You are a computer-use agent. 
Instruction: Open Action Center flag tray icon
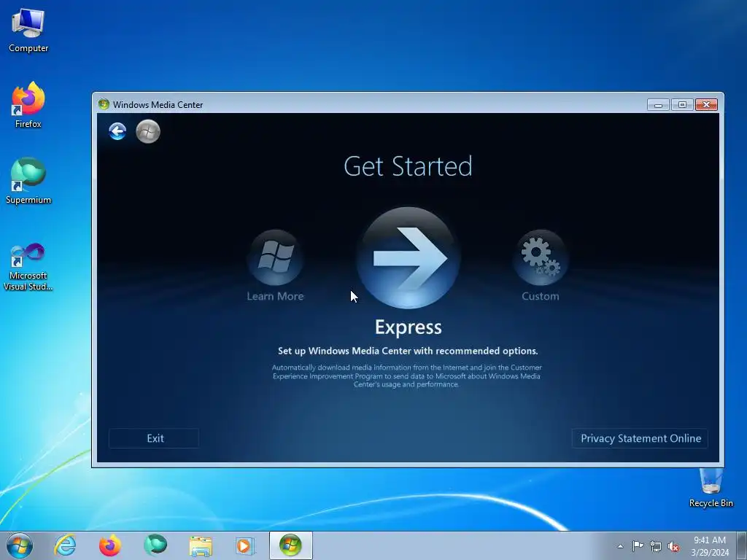638,545
